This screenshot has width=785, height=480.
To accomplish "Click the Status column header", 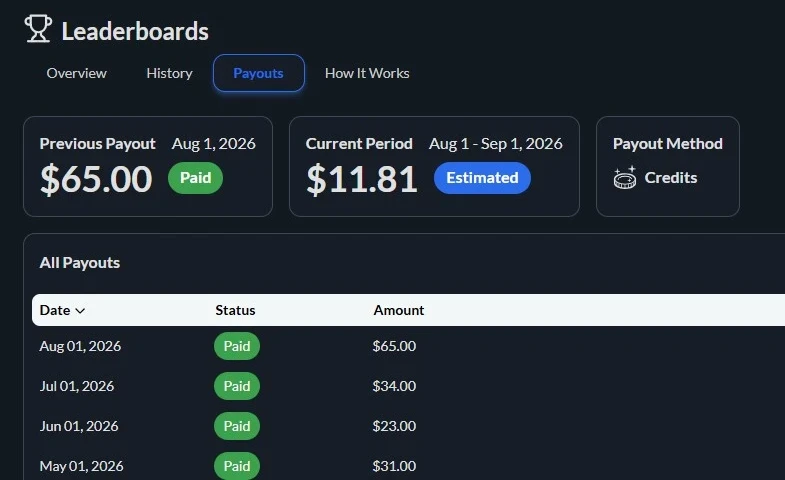I will pos(235,310).
